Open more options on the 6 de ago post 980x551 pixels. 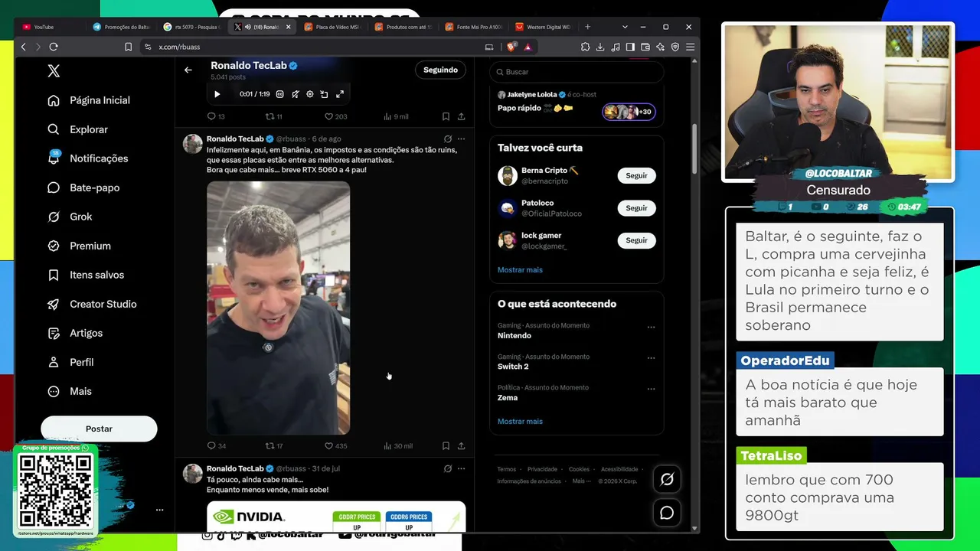461,139
